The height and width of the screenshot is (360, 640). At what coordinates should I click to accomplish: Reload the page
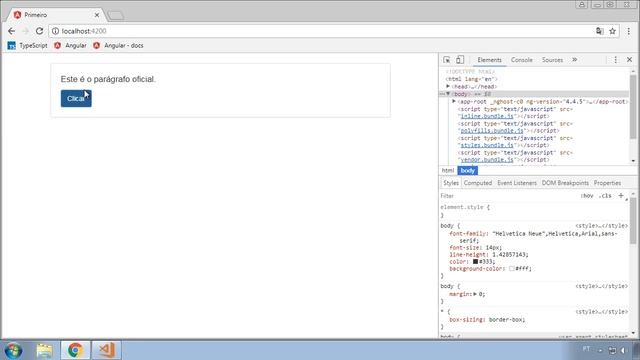[x=39, y=31]
